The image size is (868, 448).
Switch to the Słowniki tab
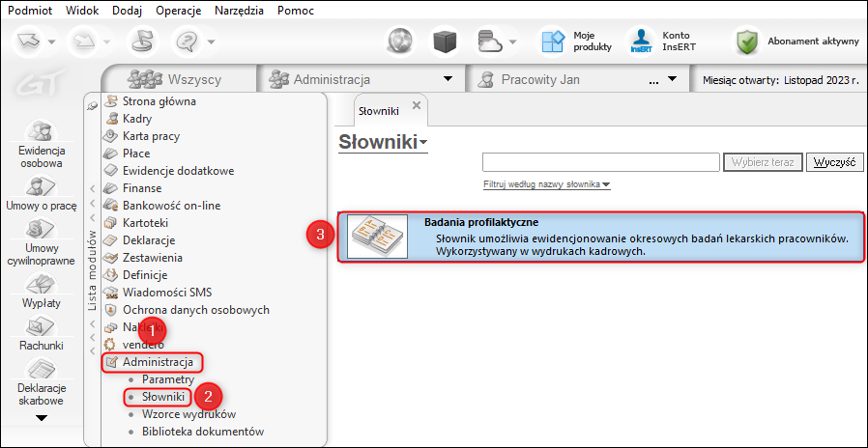click(x=379, y=111)
